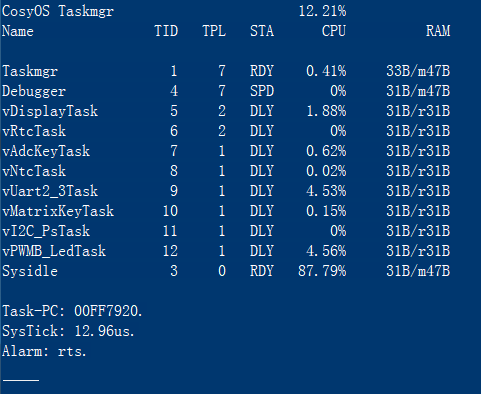Select the Debugger task name
This screenshot has width=481, height=394.
pyautogui.click(x=34, y=92)
